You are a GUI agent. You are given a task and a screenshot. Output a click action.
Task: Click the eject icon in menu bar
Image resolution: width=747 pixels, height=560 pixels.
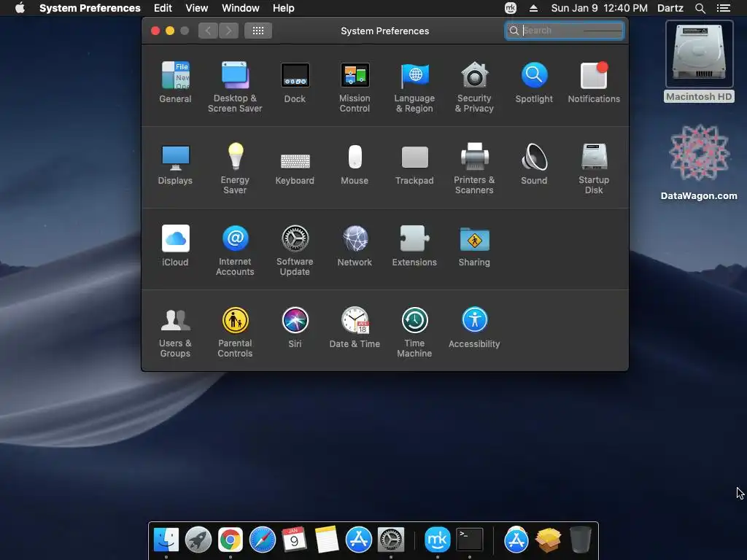tap(533, 8)
